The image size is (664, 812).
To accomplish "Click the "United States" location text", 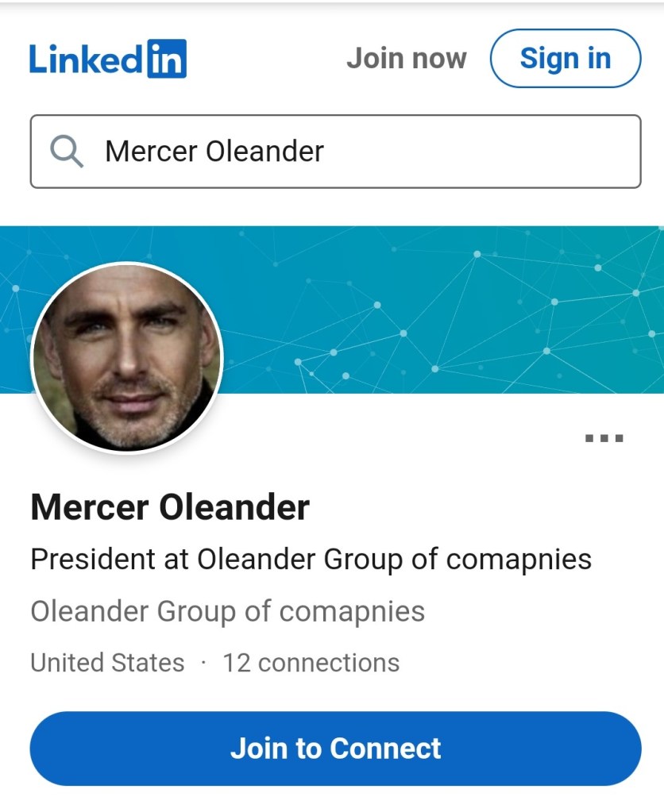I will tap(107, 662).
